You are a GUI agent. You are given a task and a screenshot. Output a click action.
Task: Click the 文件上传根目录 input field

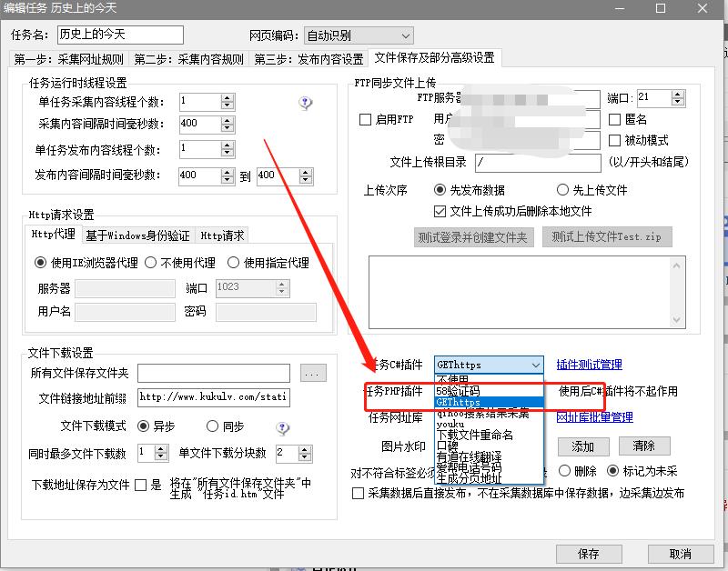click(x=538, y=163)
